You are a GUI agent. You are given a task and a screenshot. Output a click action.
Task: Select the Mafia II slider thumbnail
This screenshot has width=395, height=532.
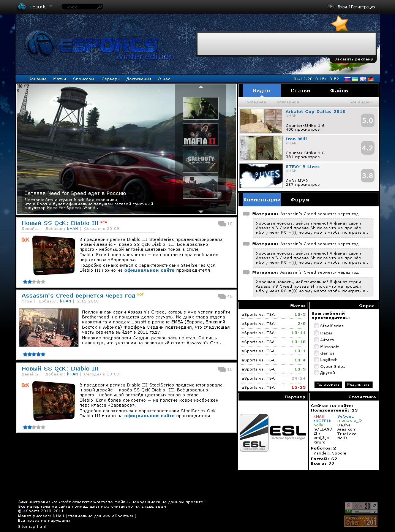201,135
